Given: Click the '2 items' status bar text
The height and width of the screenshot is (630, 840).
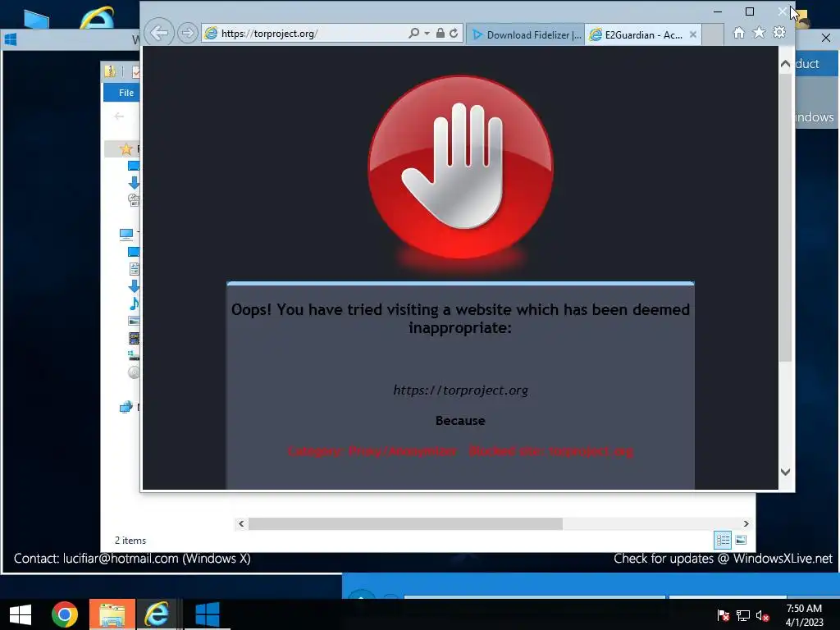Looking at the screenshot, I should tap(130, 541).
